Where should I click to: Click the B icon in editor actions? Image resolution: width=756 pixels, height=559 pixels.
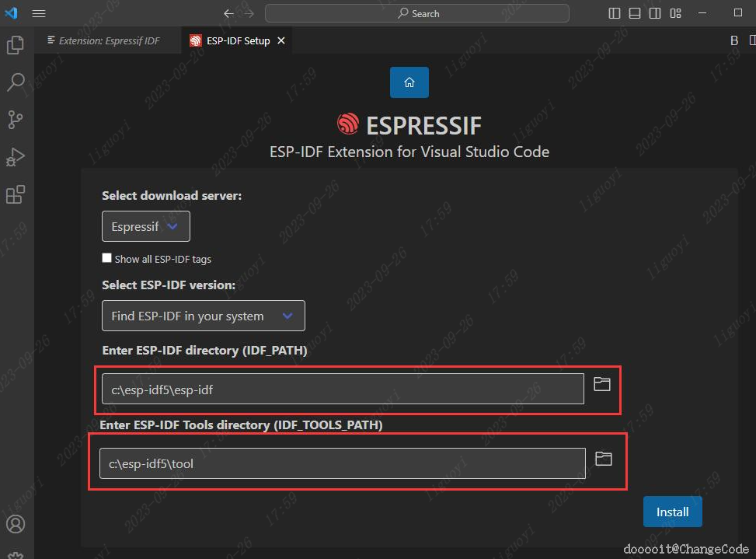coord(733,40)
